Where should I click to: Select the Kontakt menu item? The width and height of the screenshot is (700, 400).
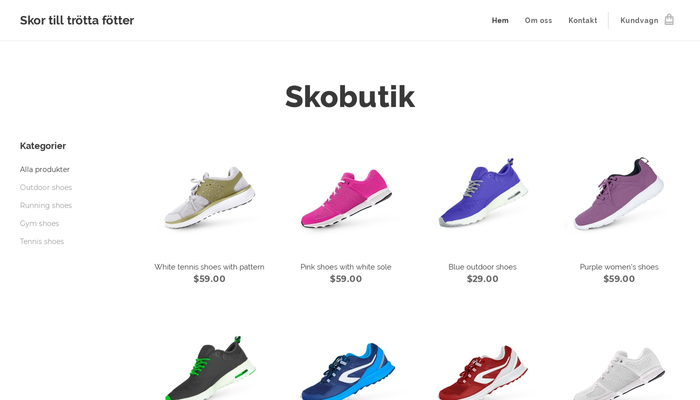click(583, 21)
